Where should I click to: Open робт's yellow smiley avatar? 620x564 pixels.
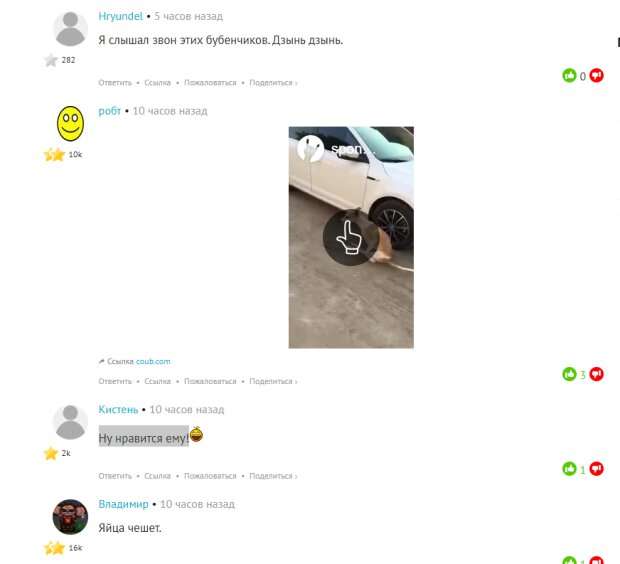tap(70, 123)
